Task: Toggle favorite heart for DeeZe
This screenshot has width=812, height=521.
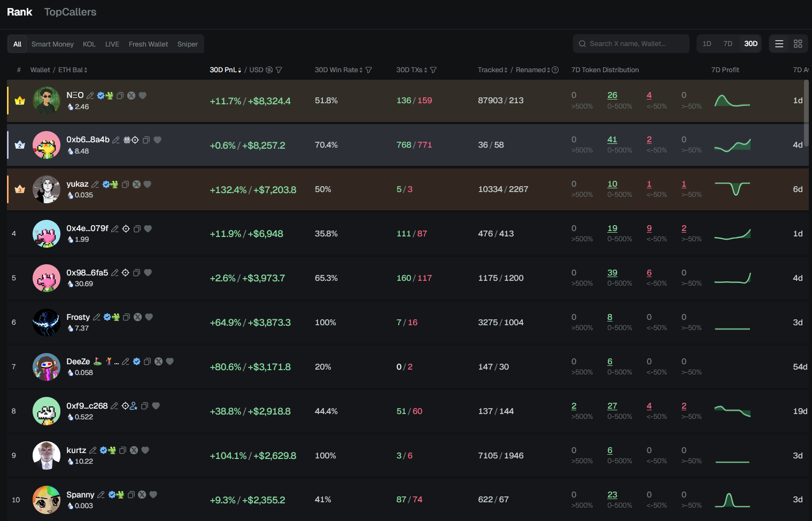Action: click(170, 362)
